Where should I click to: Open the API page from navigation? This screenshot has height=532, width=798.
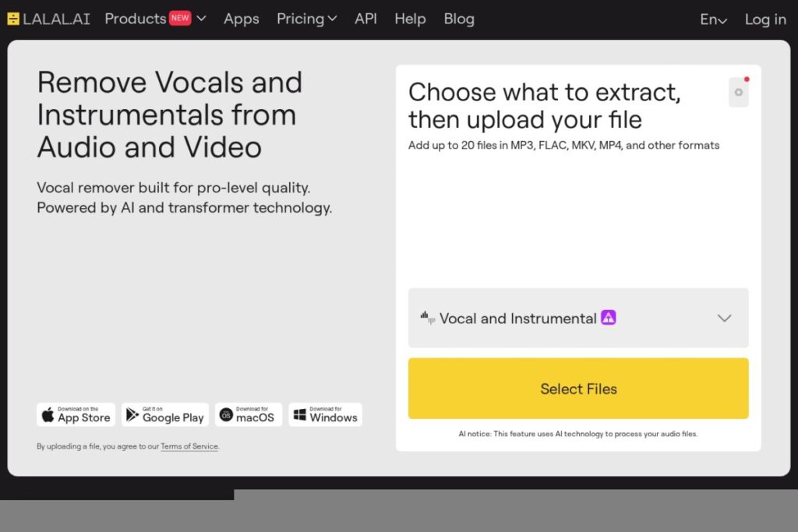(x=365, y=19)
